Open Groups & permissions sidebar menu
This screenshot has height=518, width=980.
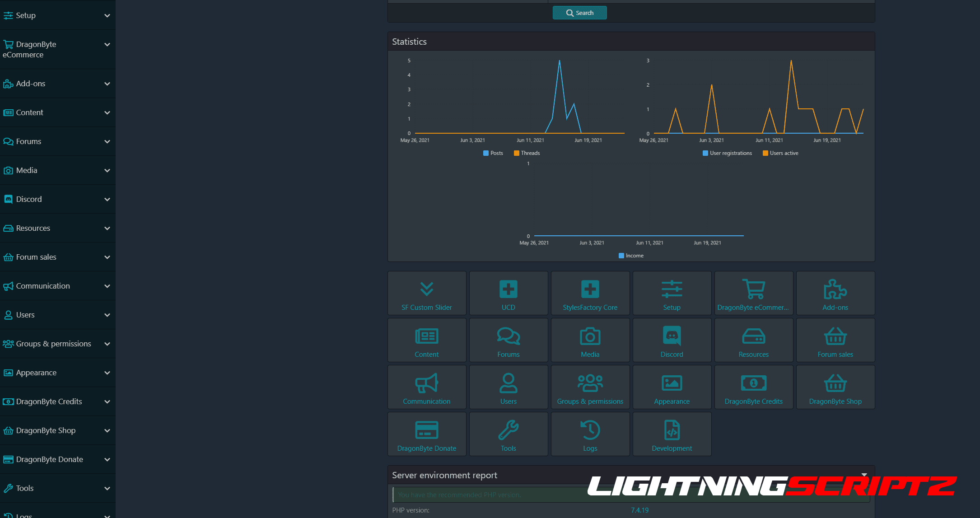tap(53, 344)
